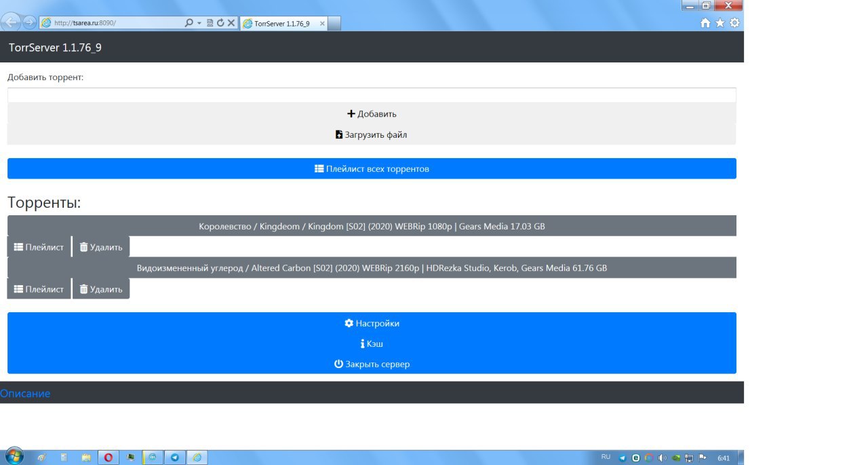Screen dimensions: 868x465
Task: Click the ESET antivirus tray icon
Action: tap(636, 458)
